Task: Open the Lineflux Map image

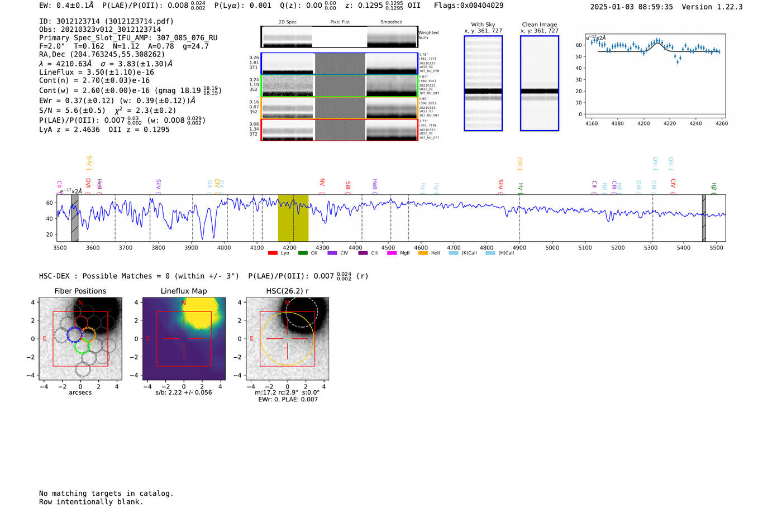Action: click(x=184, y=339)
